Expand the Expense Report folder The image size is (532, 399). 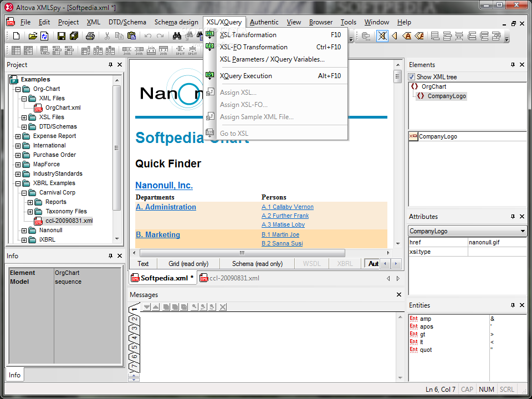[x=18, y=136]
